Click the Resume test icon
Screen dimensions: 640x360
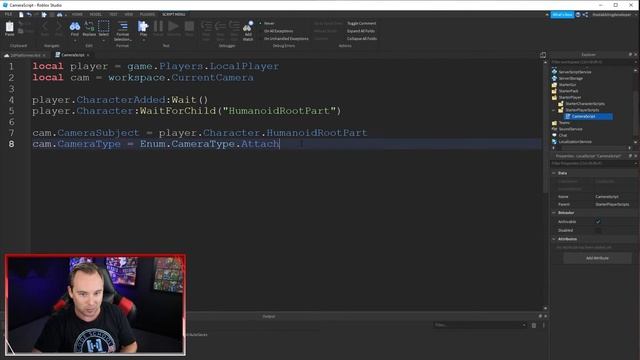173,27
